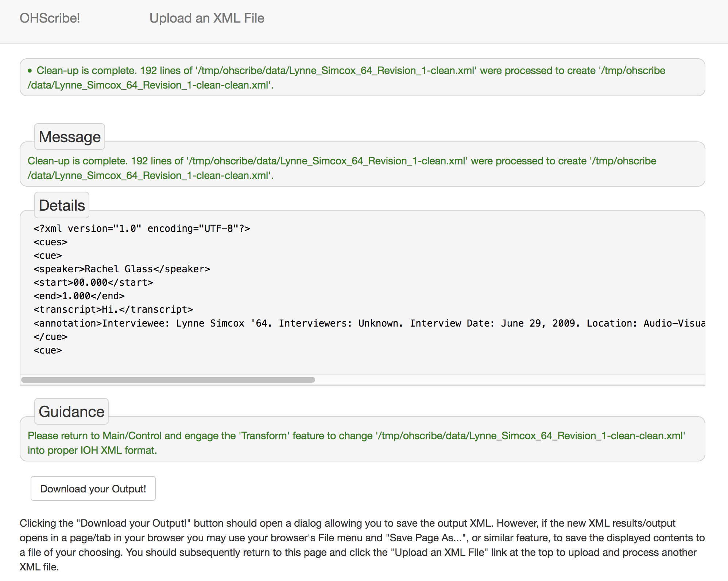Click the horizontal scrollbar in the Details box

pyautogui.click(x=168, y=380)
